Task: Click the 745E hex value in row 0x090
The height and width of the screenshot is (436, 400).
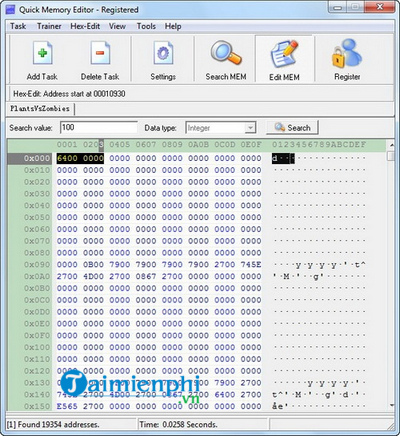Action: [x=251, y=265]
